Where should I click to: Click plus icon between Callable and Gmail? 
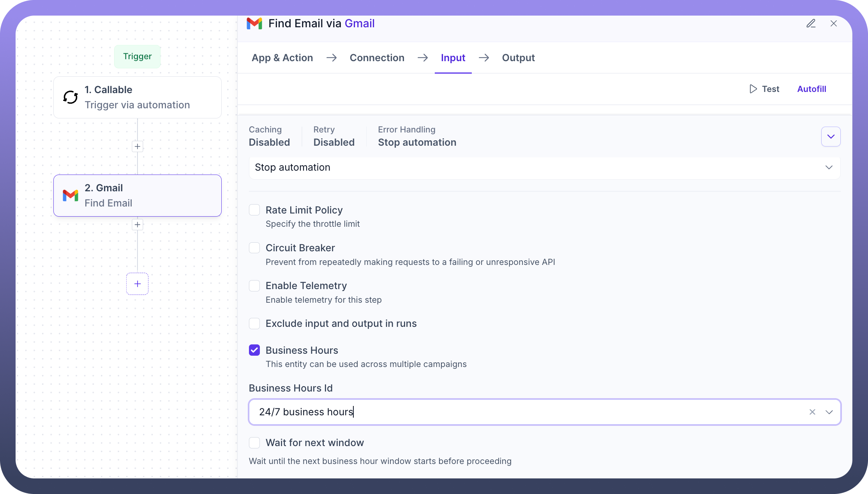click(x=138, y=146)
